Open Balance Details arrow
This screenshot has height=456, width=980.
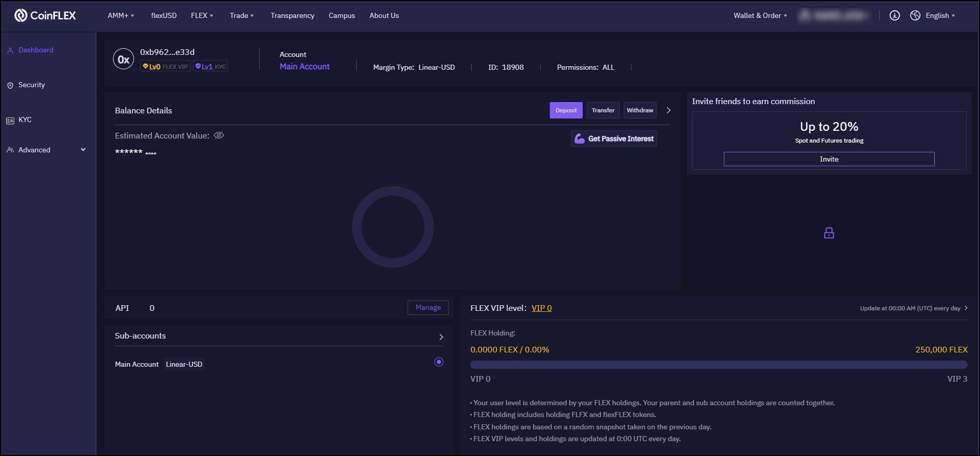click(x=668, y=110)
